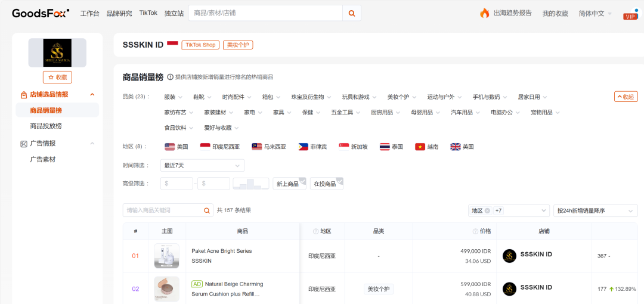Open the 按24h新增销量降序 sort dropdown
This screenshot has width=644, height=304.
click(595, 211)
